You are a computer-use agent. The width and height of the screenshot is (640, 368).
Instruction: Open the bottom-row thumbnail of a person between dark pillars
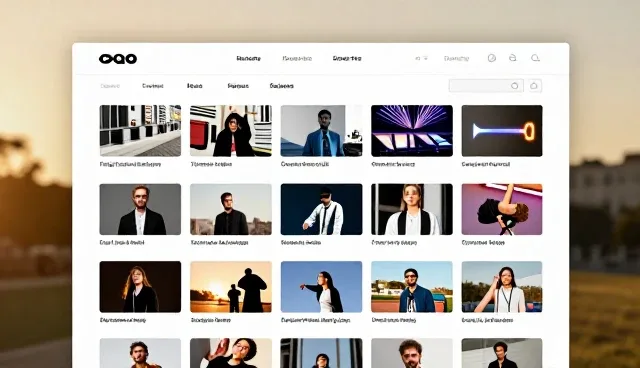(x=321, y=353)
